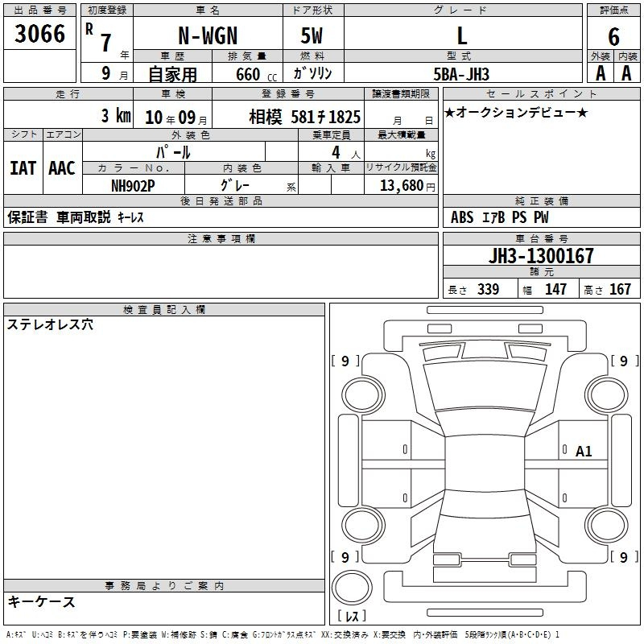The height and width of the screenshot is (644, 644).
Task: Click the bottom-left [9] tire marker
Action: (345, 557)
